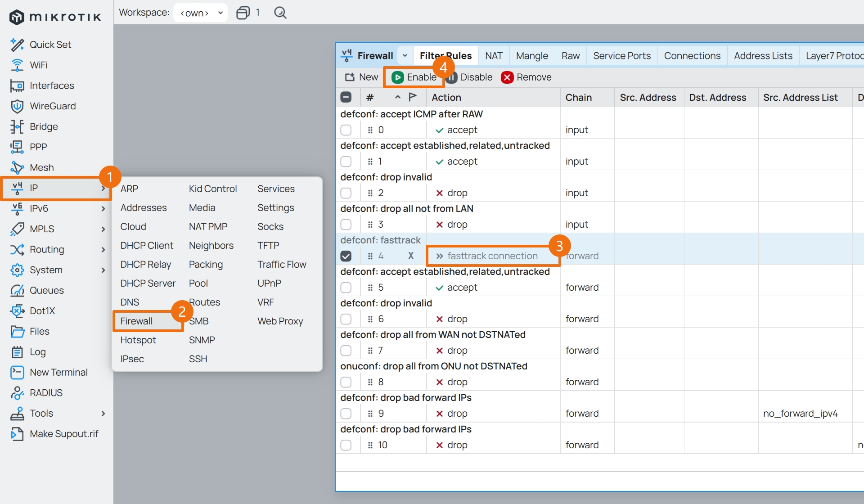
Task: Check the box for rule 9
Action: [346, 414]
